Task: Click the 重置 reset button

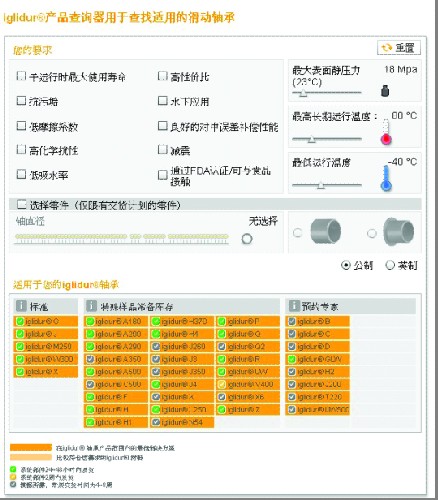Action: (399, 48)
